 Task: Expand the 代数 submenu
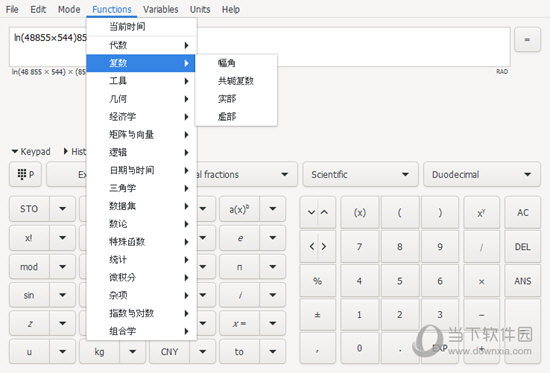coord(141,45)
